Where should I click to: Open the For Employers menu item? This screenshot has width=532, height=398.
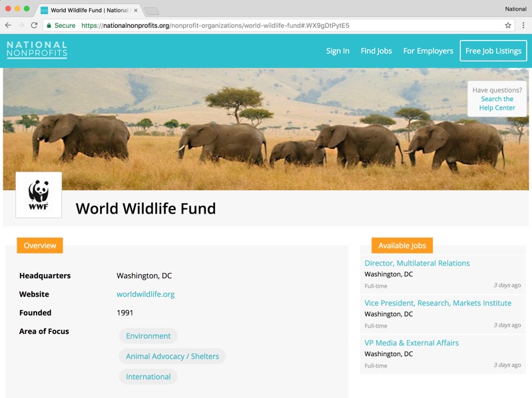coord(428,51)
